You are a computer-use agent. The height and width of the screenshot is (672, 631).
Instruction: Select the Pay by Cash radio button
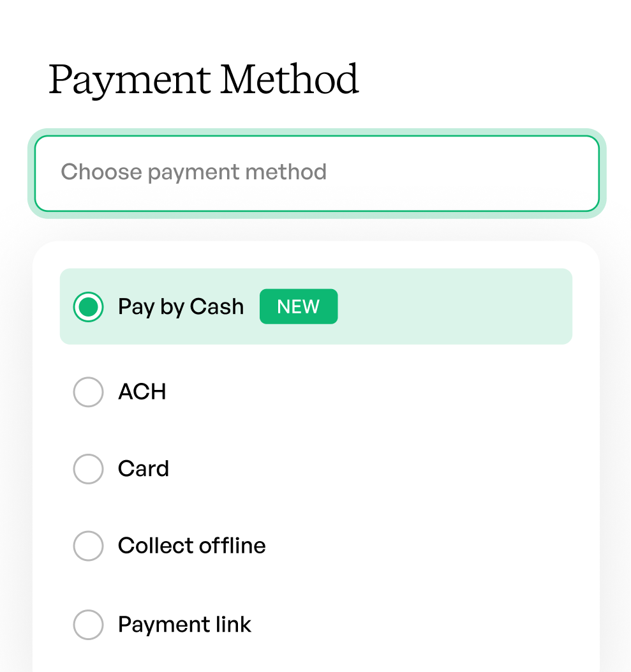click(x=88, y=307)
